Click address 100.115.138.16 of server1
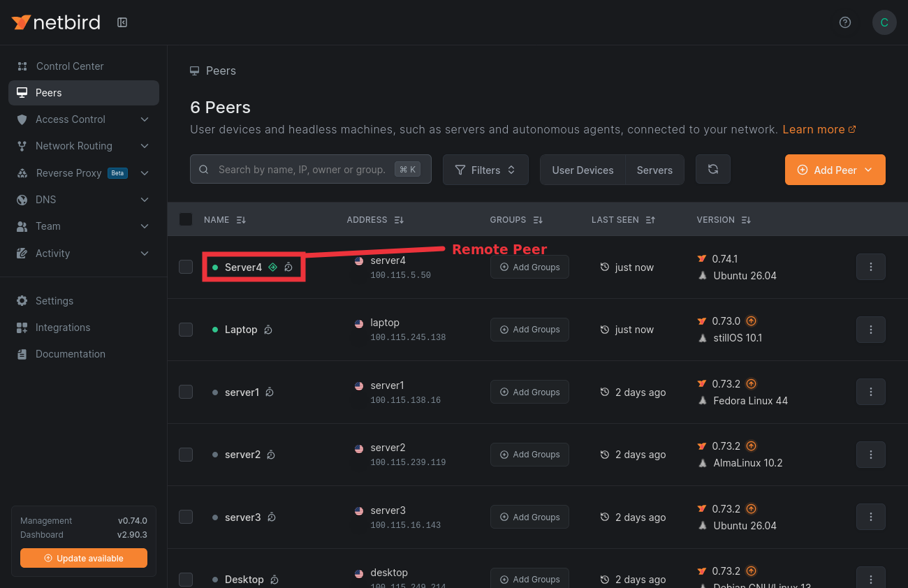 [x=405, y=400]
